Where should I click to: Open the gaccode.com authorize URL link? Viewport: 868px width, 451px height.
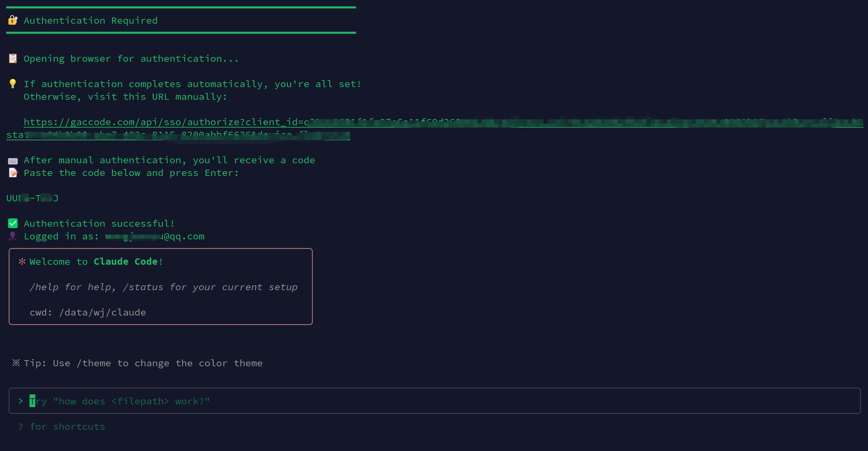[x=443, y=122]
